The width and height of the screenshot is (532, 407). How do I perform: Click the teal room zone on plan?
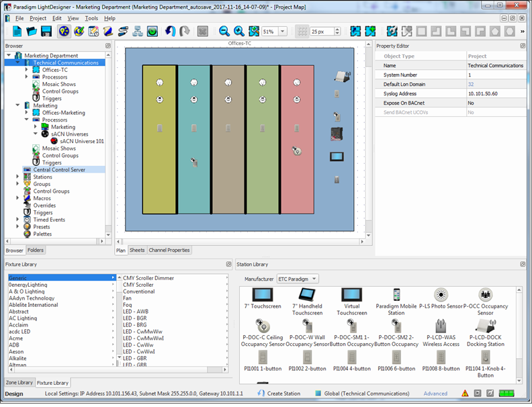coord(193,140)
